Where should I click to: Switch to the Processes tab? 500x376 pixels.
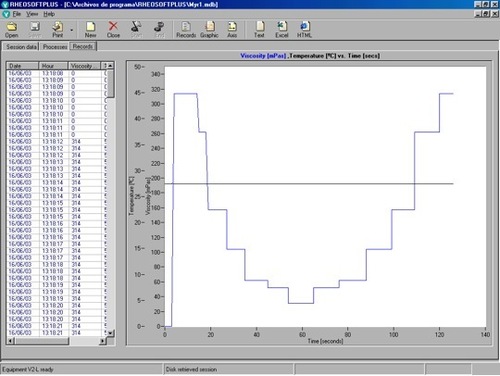pos(55,47)
